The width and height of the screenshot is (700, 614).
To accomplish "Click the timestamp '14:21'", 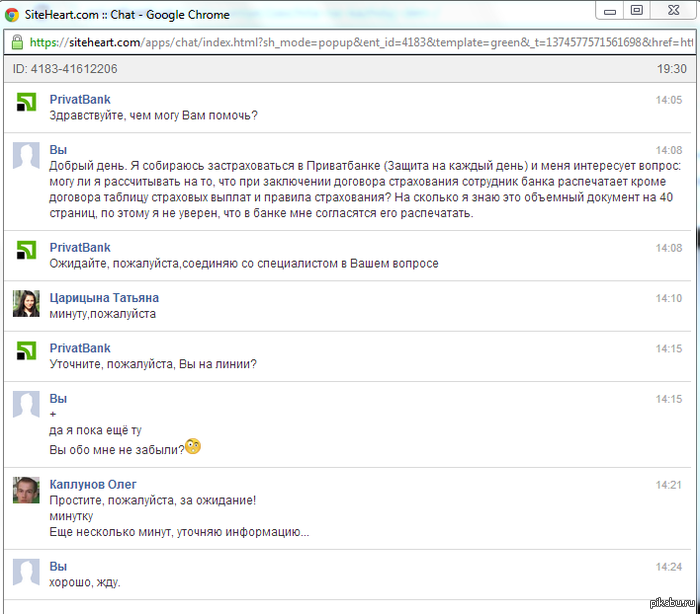I will (x=669, y=485).
